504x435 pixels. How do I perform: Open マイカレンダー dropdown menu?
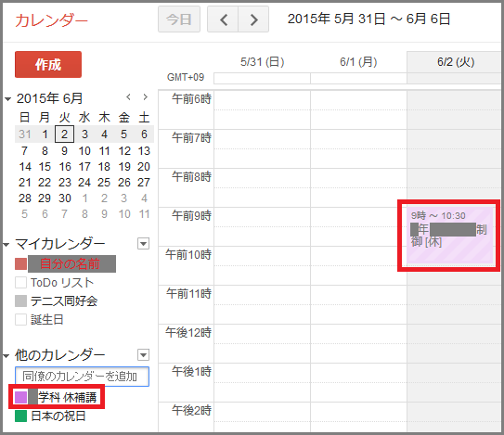click(x=143, y=244)
